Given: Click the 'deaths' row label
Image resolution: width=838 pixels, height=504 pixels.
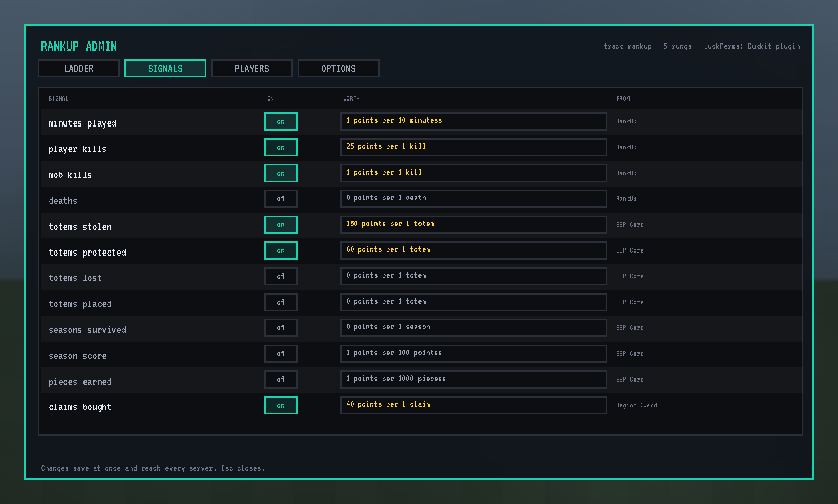Looking at the screenshot, I should [x=63, y=201].
